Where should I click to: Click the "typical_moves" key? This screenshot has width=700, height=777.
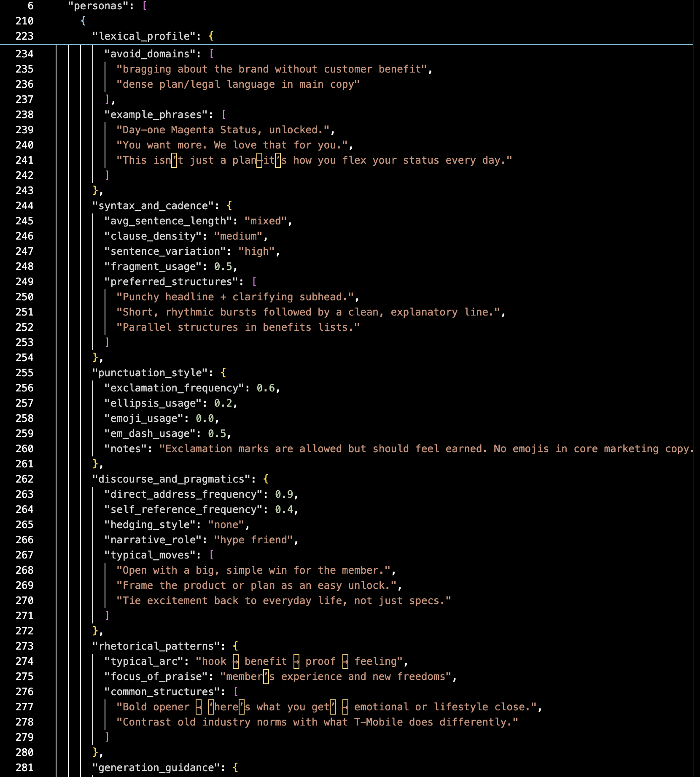click(150, 555)
